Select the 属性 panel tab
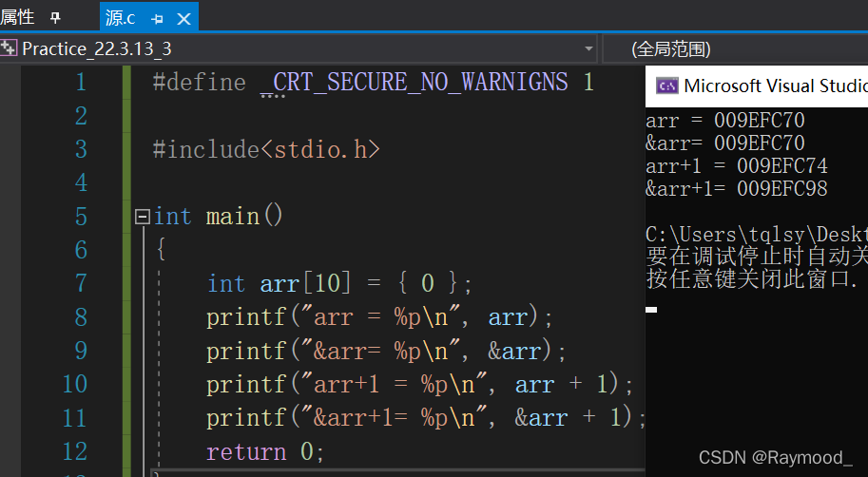This screenshot has height=477, width=868. point(17,16)
